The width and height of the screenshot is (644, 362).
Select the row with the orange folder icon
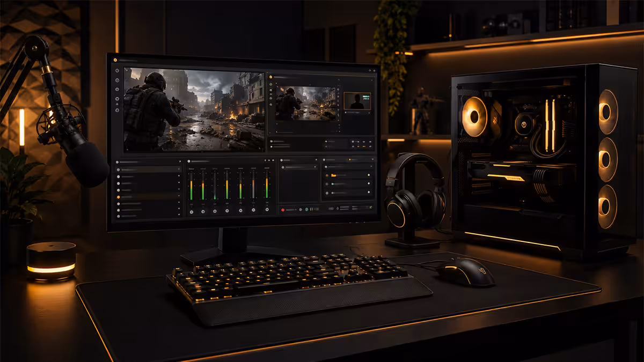tap(347, 175)
